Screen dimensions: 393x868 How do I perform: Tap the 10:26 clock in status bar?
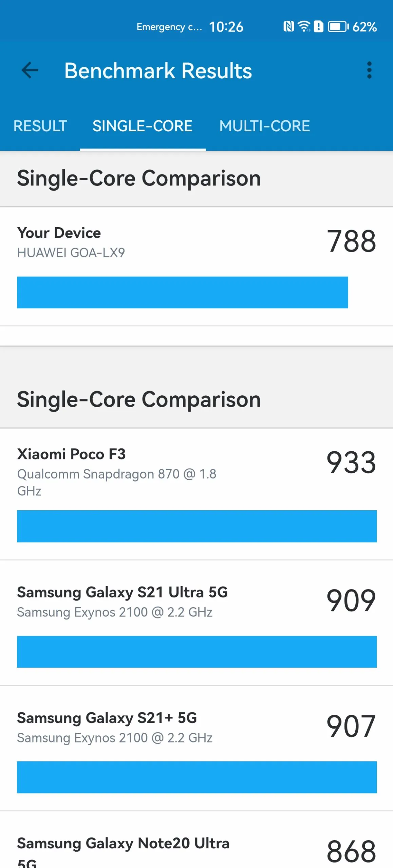pos(226,27)
